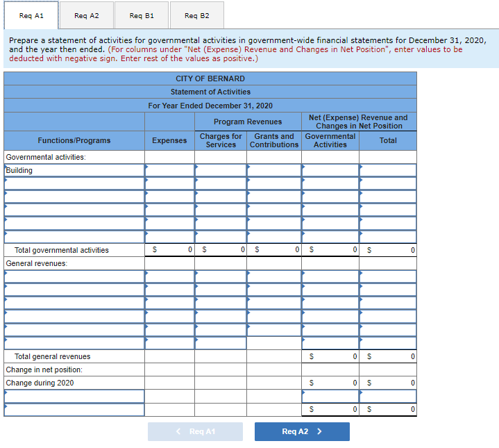The width and height of the screenshot is (499, 448).
Task: Select Governmental Activities cell in first general revenues row
Action: 330,276
